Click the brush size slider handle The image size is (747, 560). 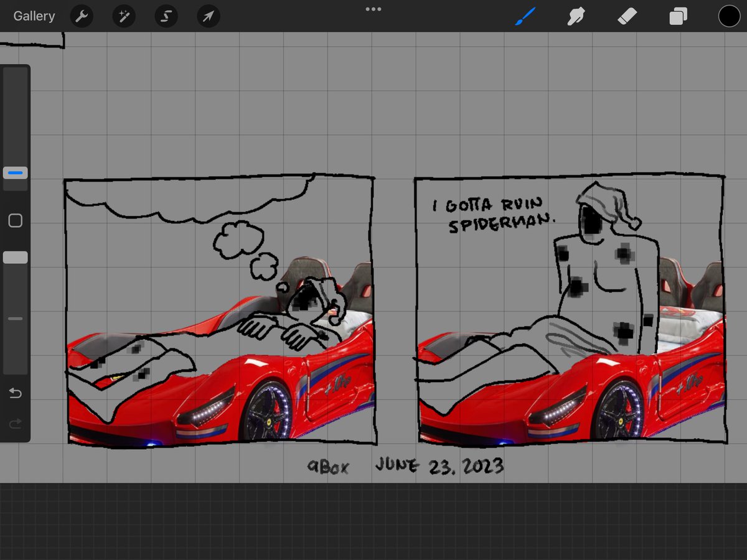click(x=16, y=172)
